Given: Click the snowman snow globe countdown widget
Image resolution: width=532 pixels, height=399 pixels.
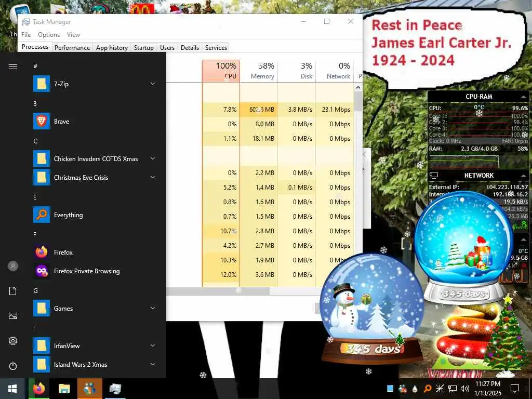Looking at the screenshot, I should tap(372, 309).
